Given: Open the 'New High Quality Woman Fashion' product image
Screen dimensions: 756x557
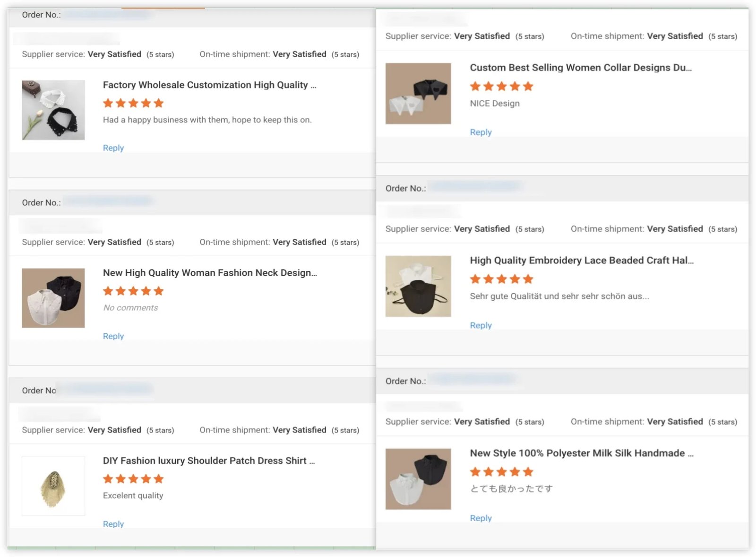Looking at the screenshot, I should pyautogui.click(x=53, y=298).
